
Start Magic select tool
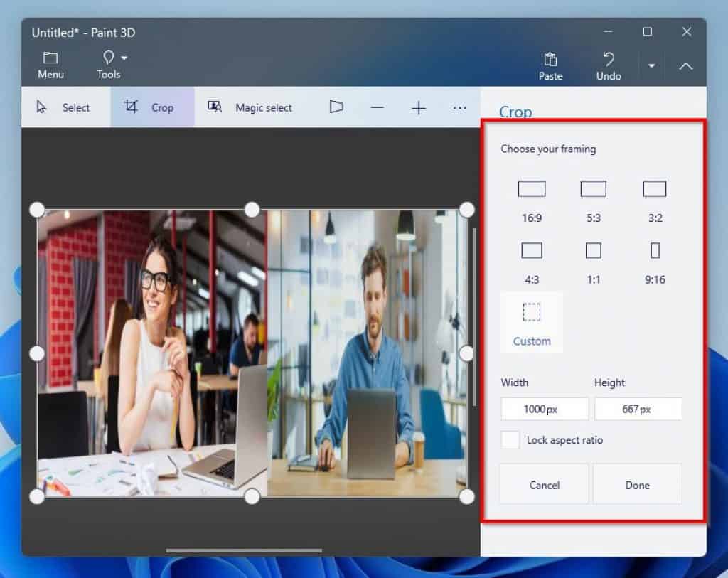point(250,107)
